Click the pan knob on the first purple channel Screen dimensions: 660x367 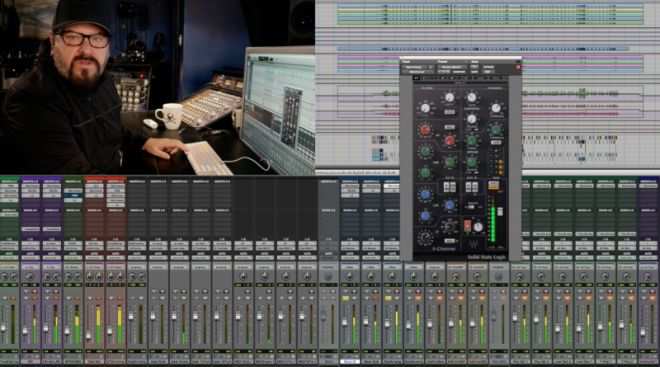(29, 277)
